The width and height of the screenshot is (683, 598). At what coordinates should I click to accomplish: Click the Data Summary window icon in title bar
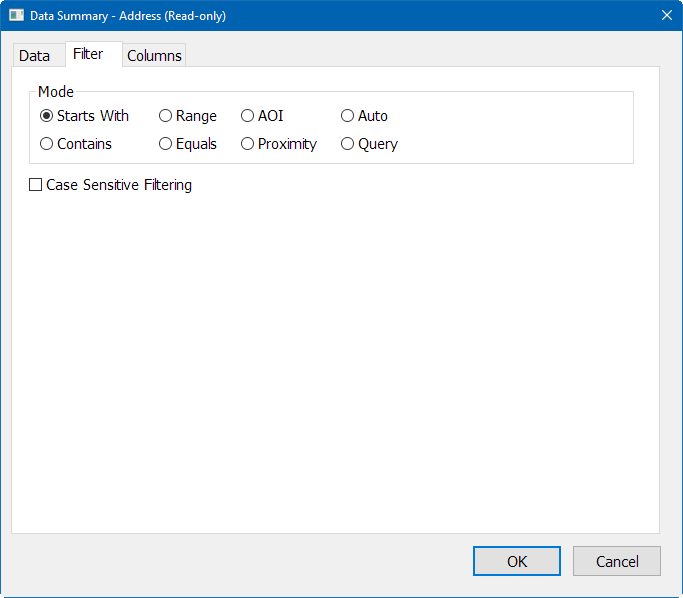click(x=16, y=15)
